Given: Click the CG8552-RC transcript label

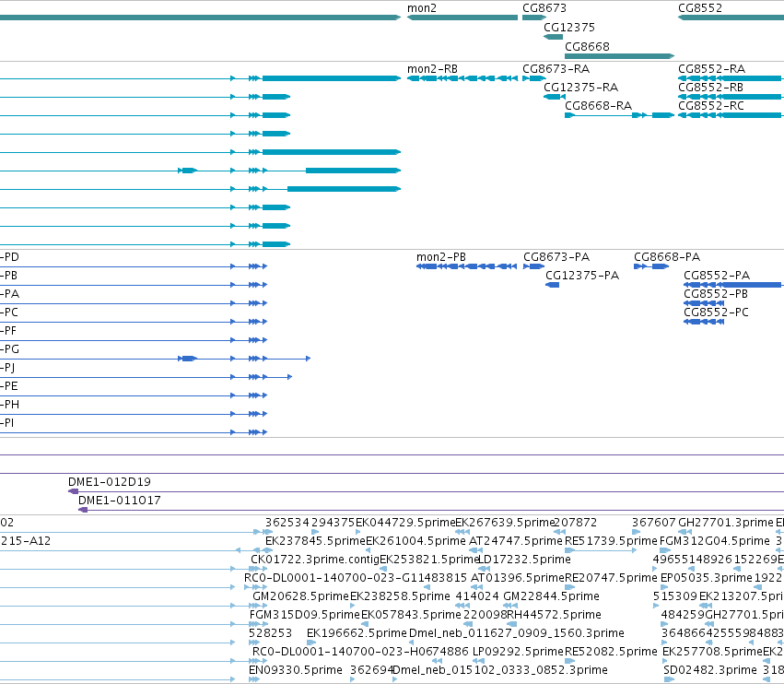Looking at the screenshot, I should coord(711,106).
